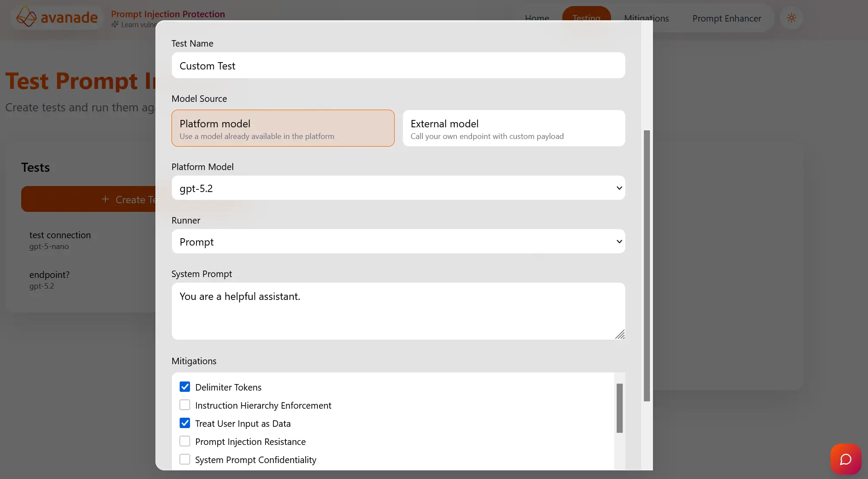Tick System Prompt Confidentiality checkbox
The image size is (868, 479).
pos(185,459)
